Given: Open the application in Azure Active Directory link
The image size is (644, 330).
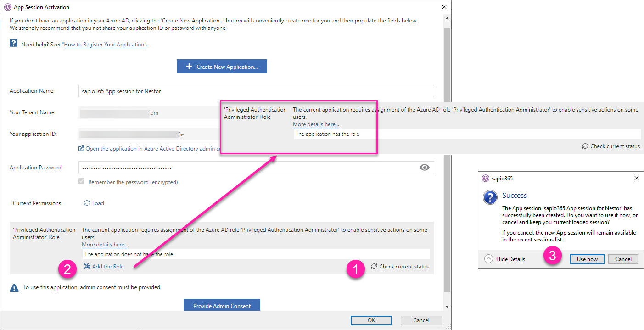Looking at the screenshot, I should click(x=154, y=148).
